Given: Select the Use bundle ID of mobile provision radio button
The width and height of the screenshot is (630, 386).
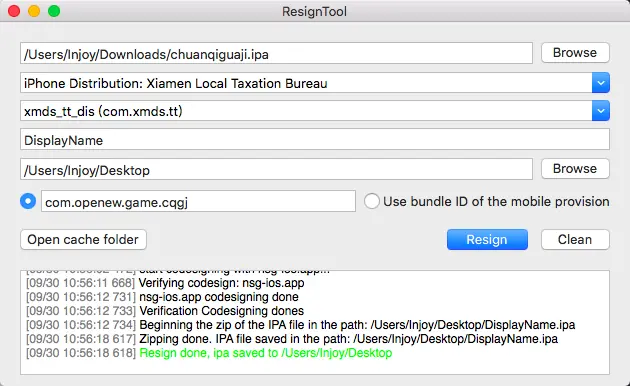Looking at the screenshot, I should (372, 201).
